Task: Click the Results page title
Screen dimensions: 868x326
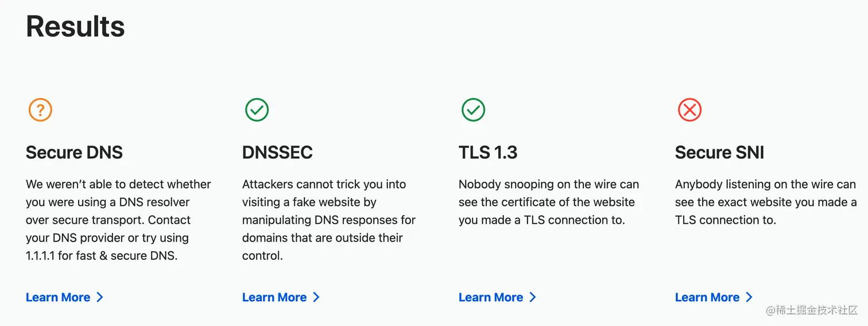Action: 75,26
